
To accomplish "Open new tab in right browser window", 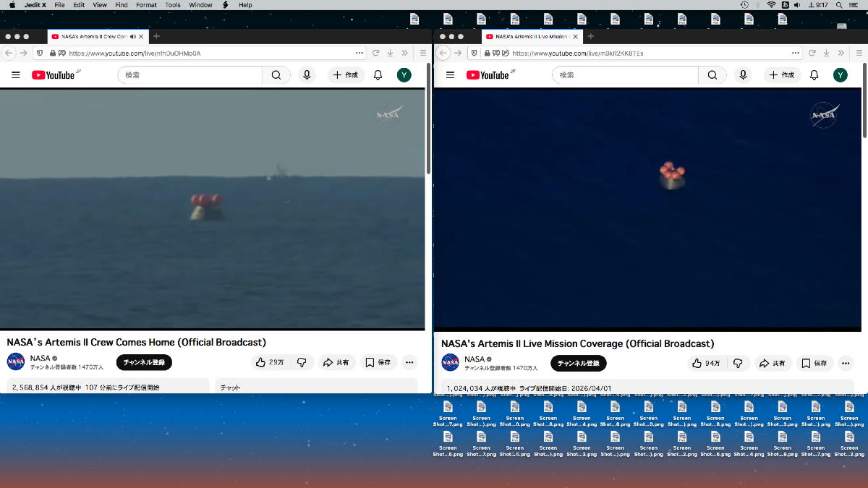I will 590,36.
